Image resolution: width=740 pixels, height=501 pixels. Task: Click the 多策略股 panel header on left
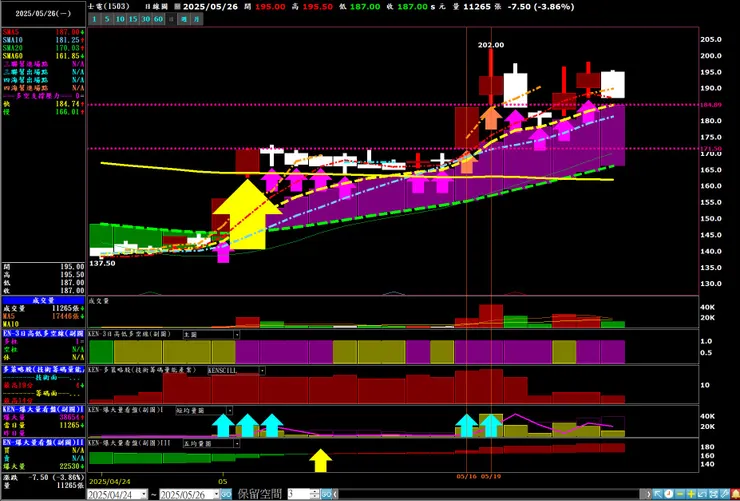43,370
